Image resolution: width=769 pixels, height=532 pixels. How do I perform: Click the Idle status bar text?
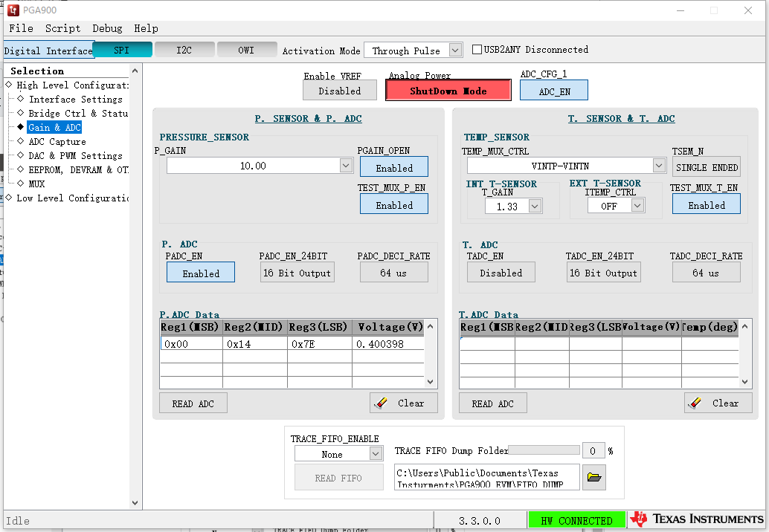(x=18, y=521)
